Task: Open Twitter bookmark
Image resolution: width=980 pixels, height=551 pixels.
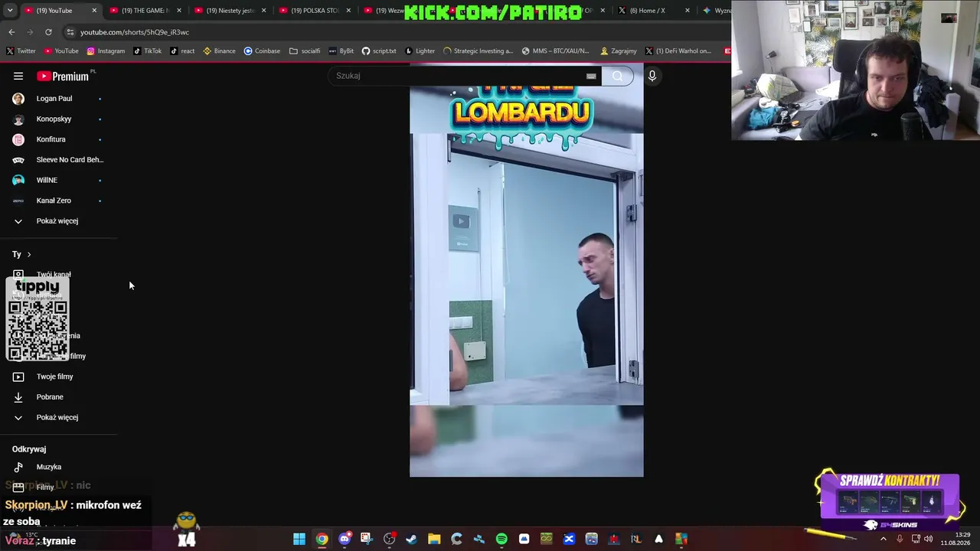Action: (21, 51)
